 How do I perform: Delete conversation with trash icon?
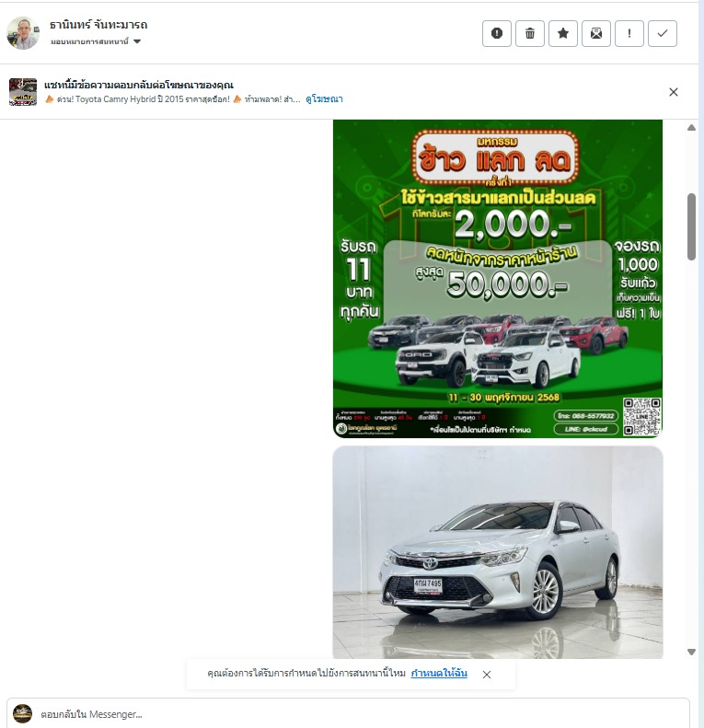click(x=530, y=33)
